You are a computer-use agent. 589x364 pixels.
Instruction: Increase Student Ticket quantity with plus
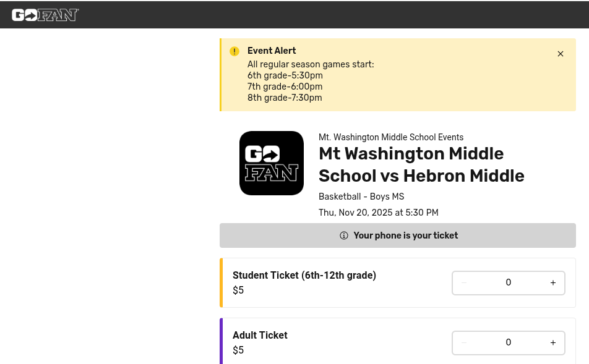553,283
